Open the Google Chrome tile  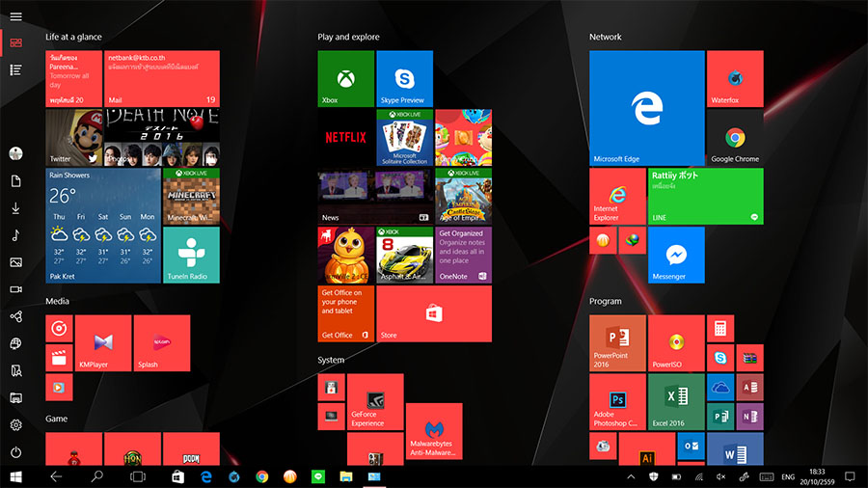(735, 137)
